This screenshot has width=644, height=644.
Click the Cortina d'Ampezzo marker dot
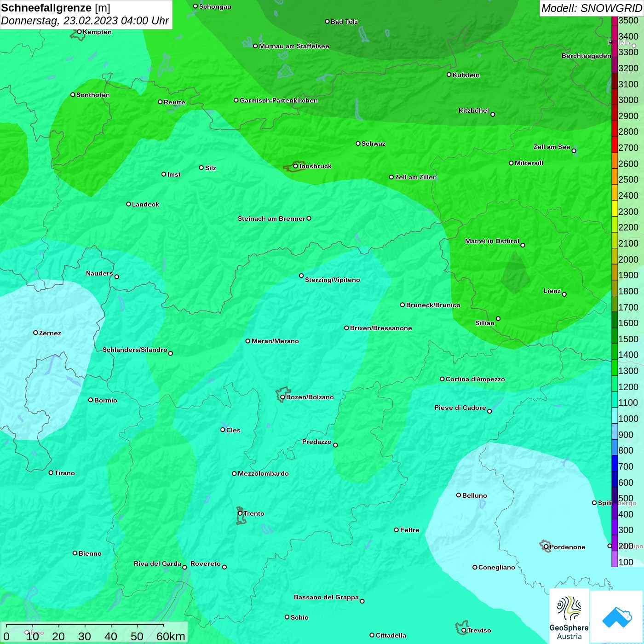point(442,379)
